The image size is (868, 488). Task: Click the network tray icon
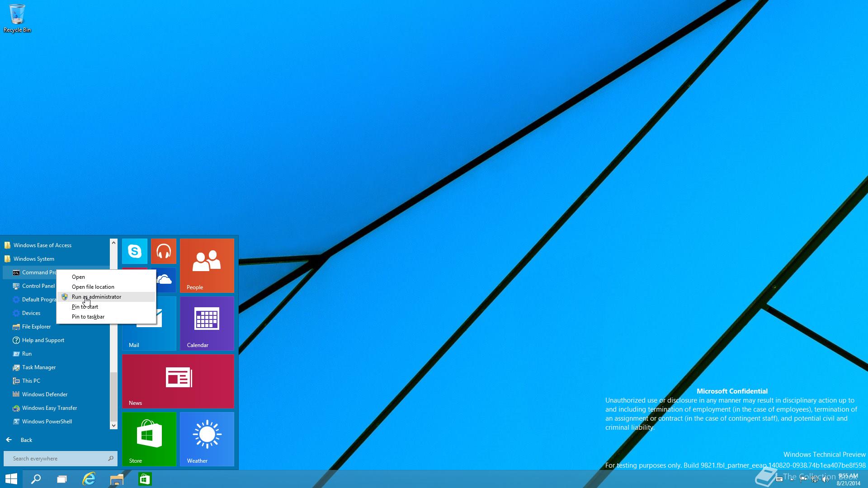(x=815, y=479)
